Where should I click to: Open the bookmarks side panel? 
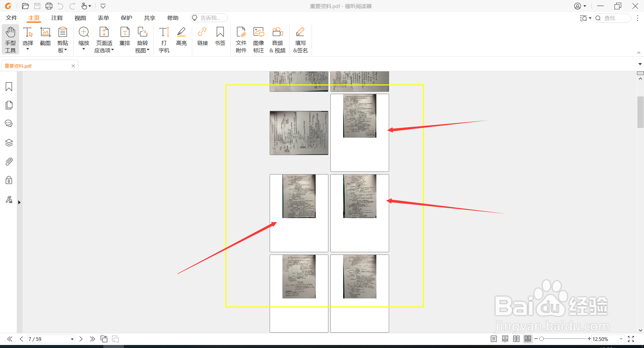click(x=9, y=87)
